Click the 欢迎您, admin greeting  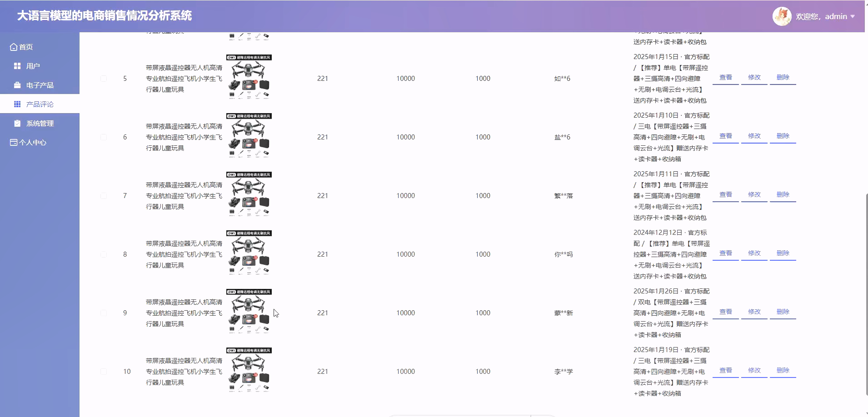point(821,16)
